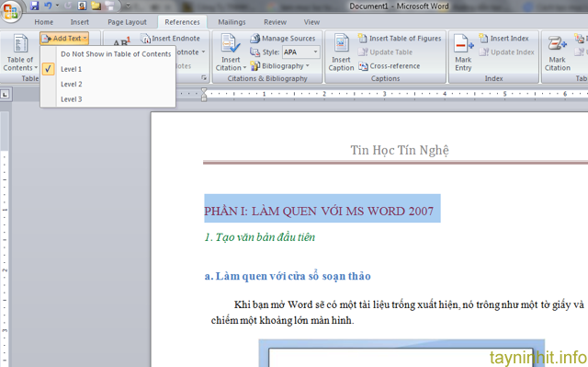This screenshot has height=367, width=588.
Task: Open Footnotes dialog launcher
Action: pos(204,77)
